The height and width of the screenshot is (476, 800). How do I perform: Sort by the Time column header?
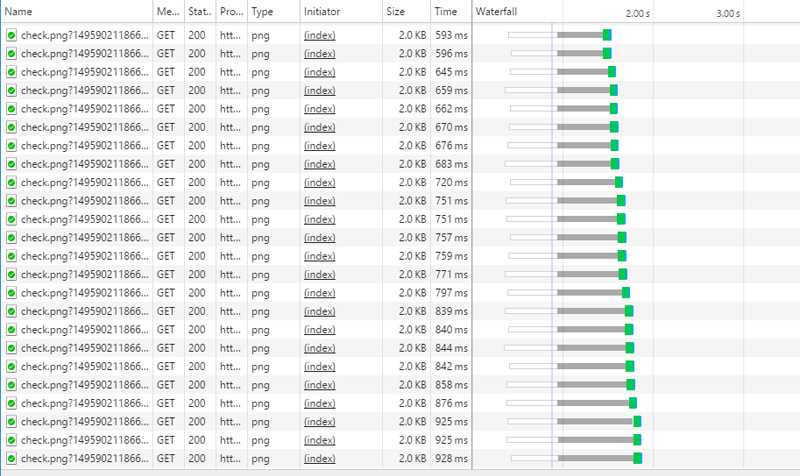452,11
